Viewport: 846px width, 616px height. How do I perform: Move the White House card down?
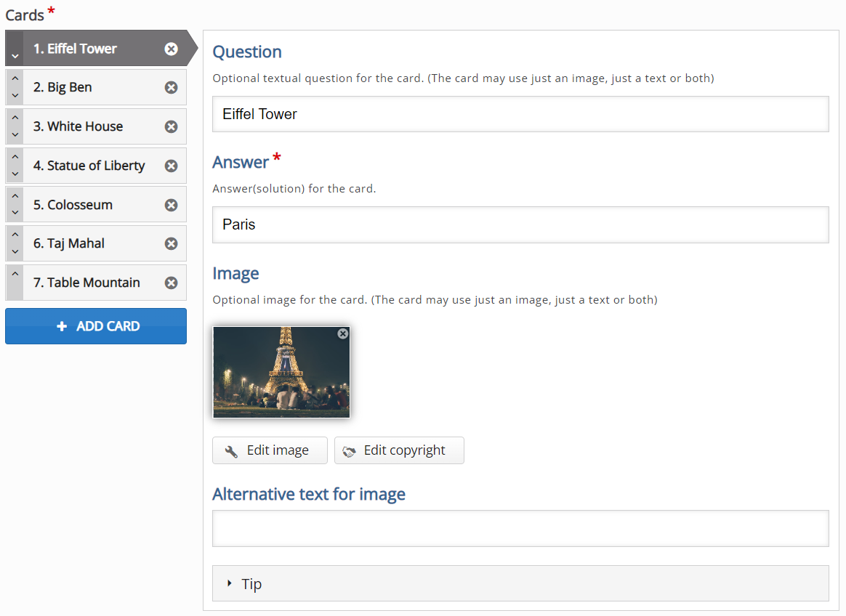click(x=15, y=134)
